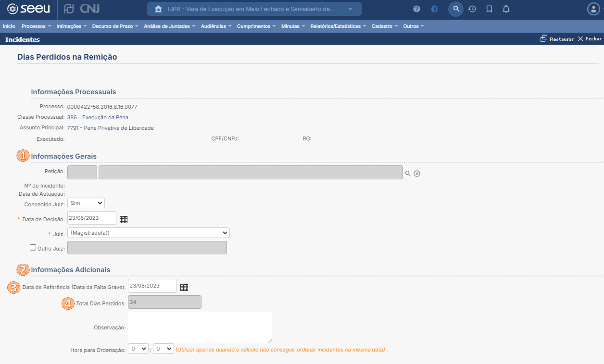Close the Incidentes window with Fechar
This screenshot has height=364, width=604.
point(590,39)
